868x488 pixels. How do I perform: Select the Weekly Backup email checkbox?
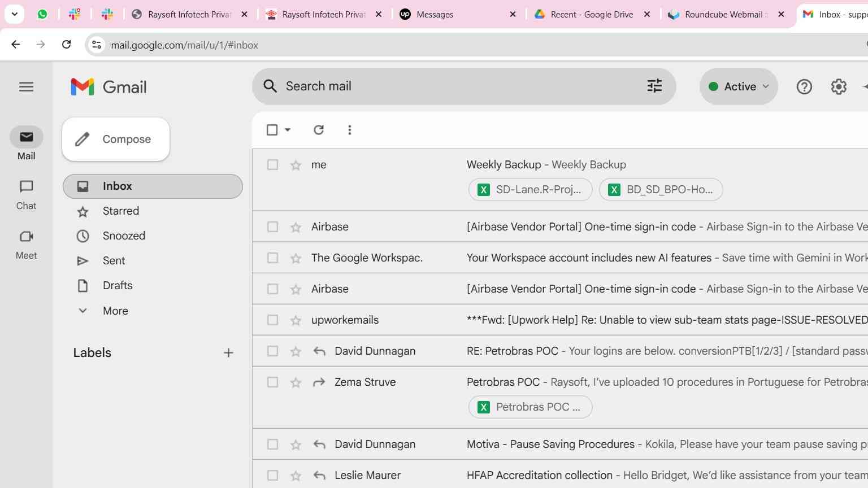pos(272,164)
